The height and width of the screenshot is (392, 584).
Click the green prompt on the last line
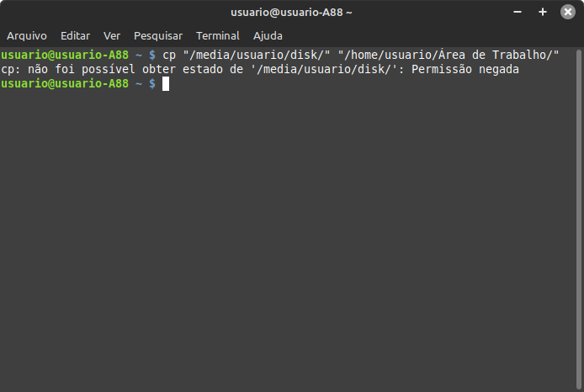coord(65,84)
